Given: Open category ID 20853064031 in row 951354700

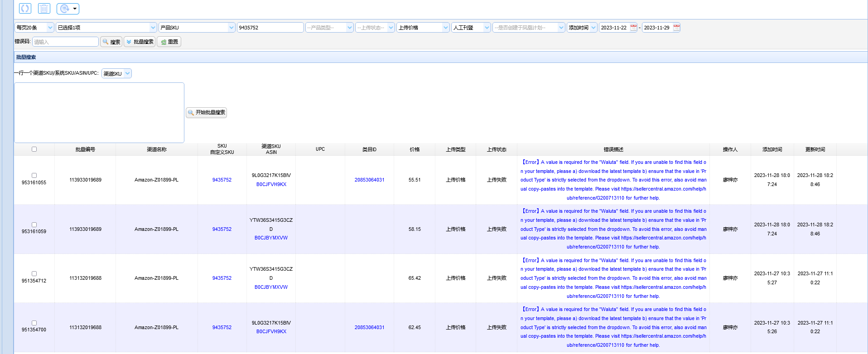Looking at the screenshot, I should click(x=370, y=327).
